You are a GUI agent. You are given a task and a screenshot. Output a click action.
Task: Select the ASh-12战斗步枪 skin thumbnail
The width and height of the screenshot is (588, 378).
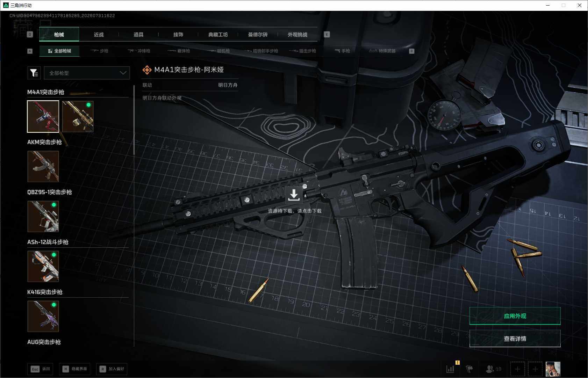pyautogui.click(x=43, y=266)
